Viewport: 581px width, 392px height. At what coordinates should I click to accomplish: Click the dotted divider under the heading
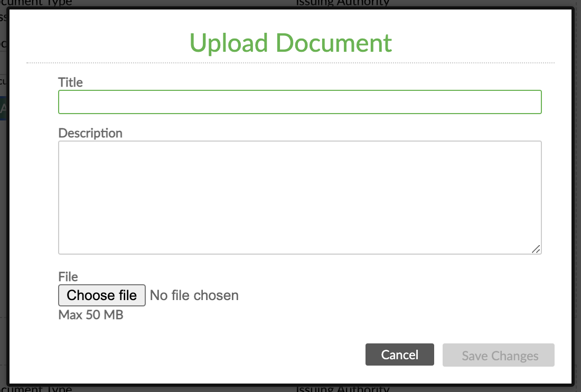click(289, 62)
